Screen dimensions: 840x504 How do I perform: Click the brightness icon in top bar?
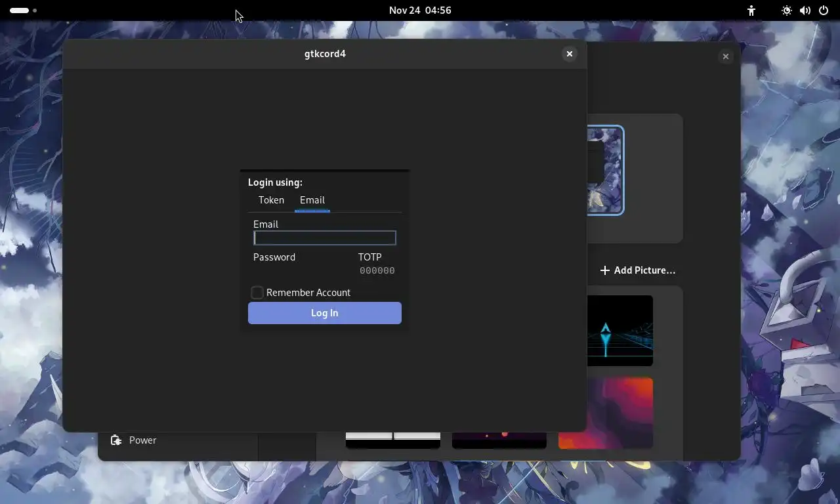[787, 10]
